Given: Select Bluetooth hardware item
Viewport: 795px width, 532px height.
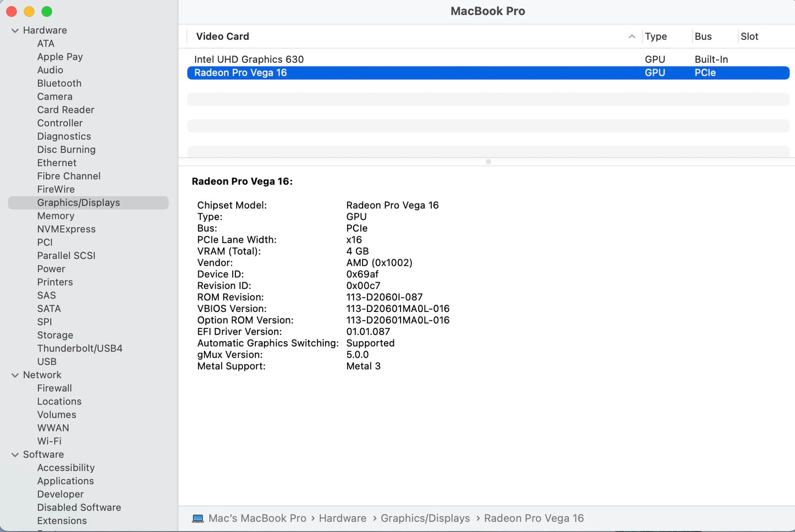Looking at the screenshot, I should (59, 84).
